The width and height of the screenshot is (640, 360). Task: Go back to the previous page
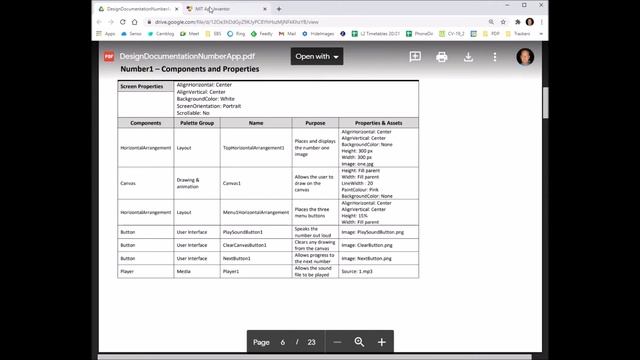click(100, 22)
